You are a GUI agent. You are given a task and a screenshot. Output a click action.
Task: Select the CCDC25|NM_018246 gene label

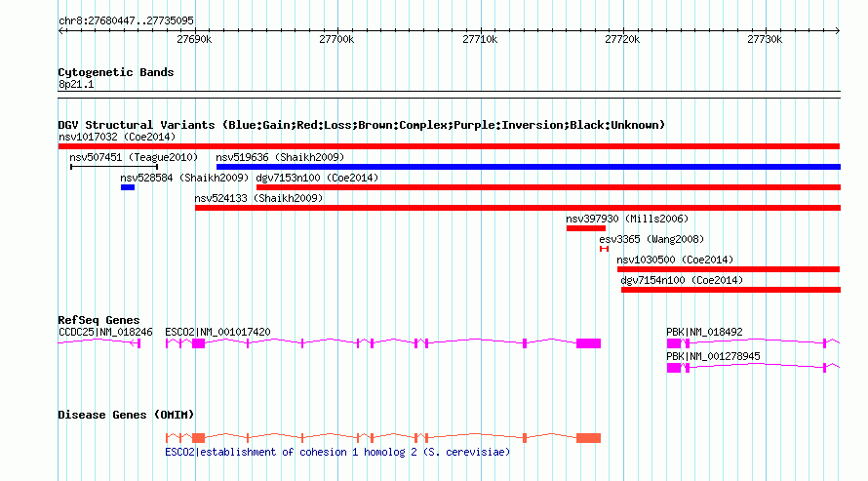coord(105,332)
